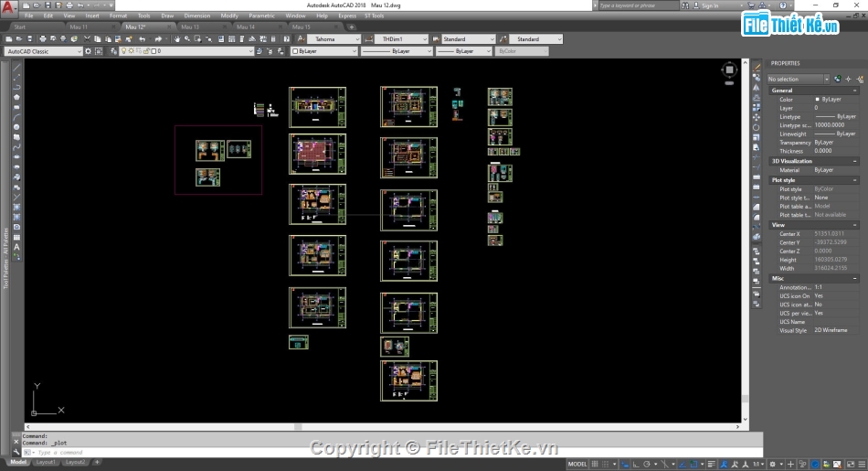Image resolution: width=868 pixels, height=471 pixels.
Task: Click the add layout plus button
Action: [97, 462]
